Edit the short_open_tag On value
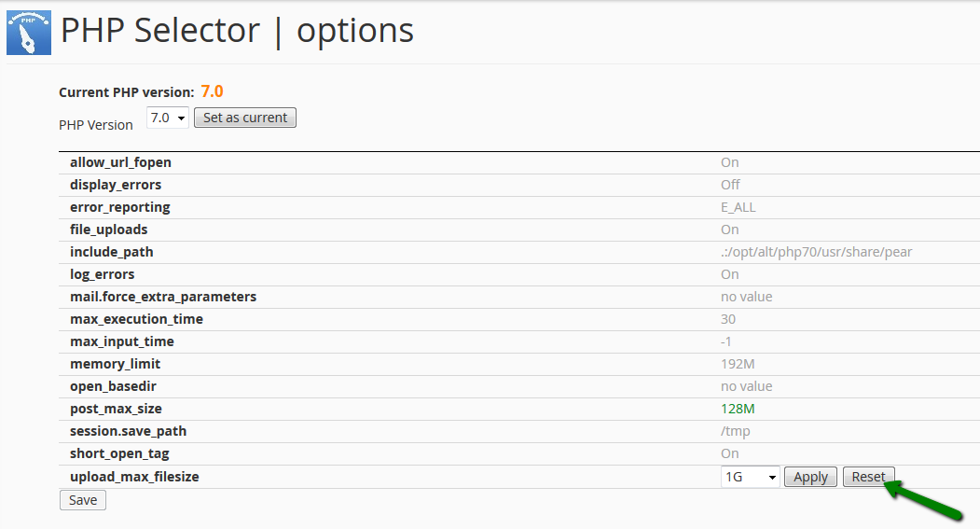 729,454
